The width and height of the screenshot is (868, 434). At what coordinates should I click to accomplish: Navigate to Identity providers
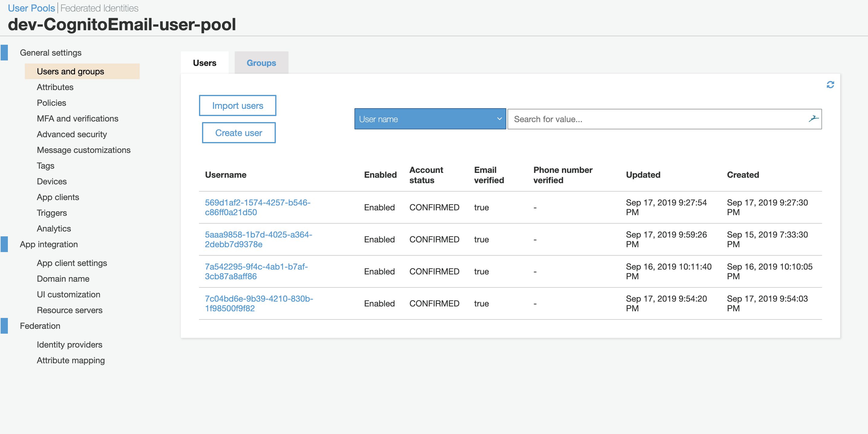(x=70, y=345)
